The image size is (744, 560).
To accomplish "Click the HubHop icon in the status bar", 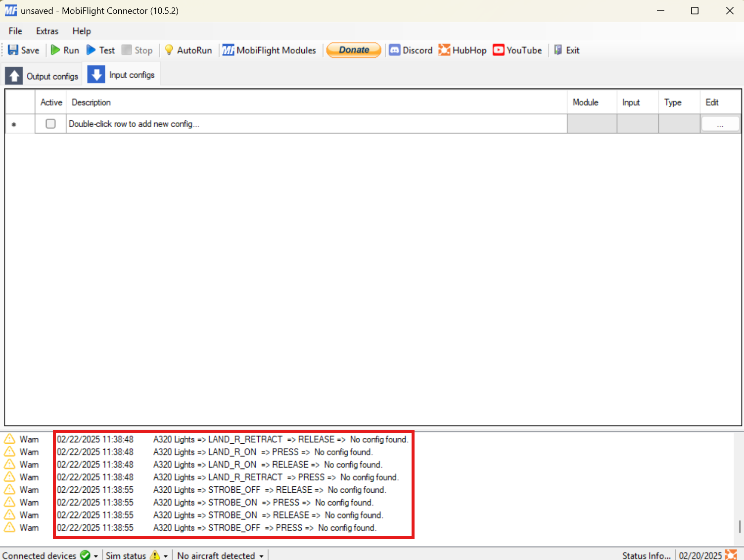I will [x=731, y=555].
